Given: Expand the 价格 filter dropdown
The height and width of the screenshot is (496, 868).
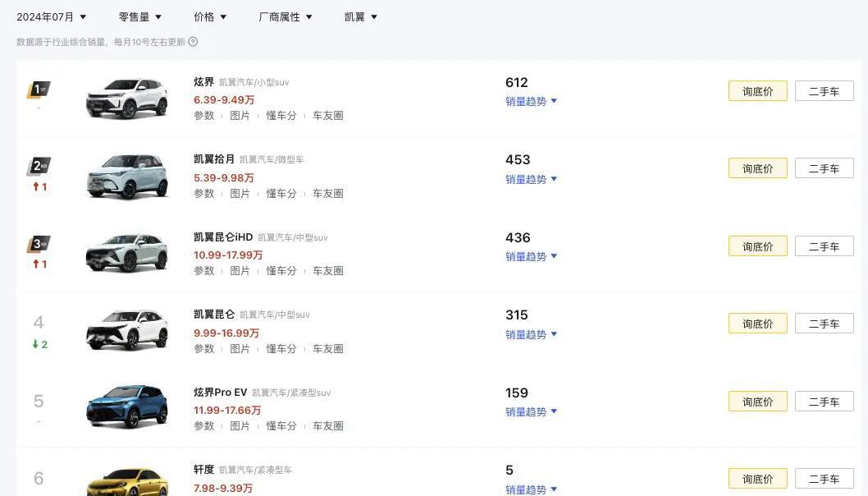Looking at the screenshot, I should pos(210,17).
